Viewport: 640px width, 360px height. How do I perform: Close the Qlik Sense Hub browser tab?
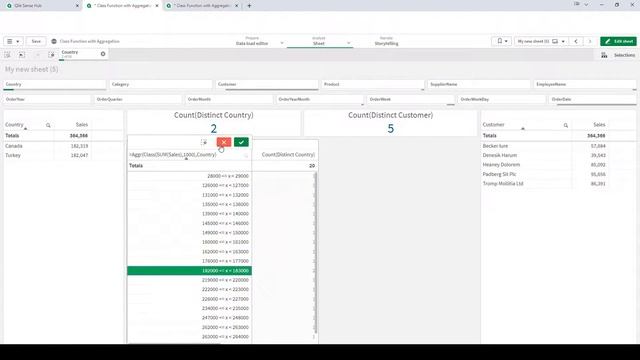coord(77,6)
